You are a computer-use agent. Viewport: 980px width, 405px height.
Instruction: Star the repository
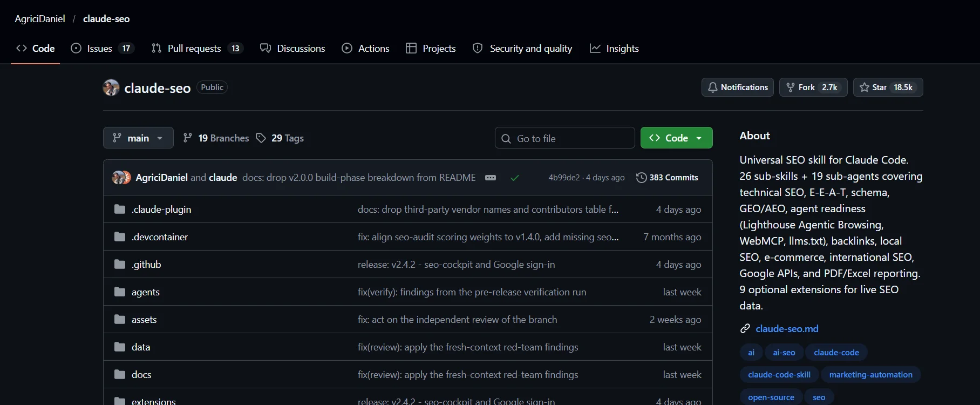tap(888, 87)
